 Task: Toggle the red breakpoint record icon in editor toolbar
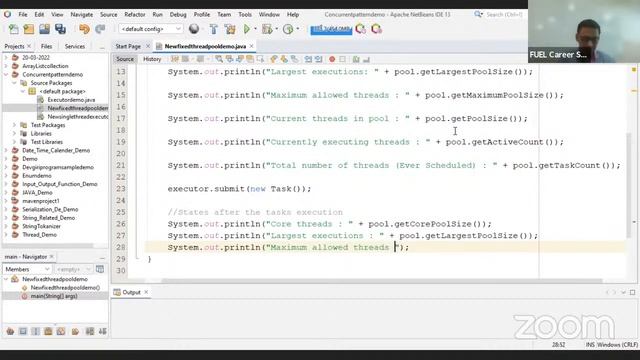(332, 59)
